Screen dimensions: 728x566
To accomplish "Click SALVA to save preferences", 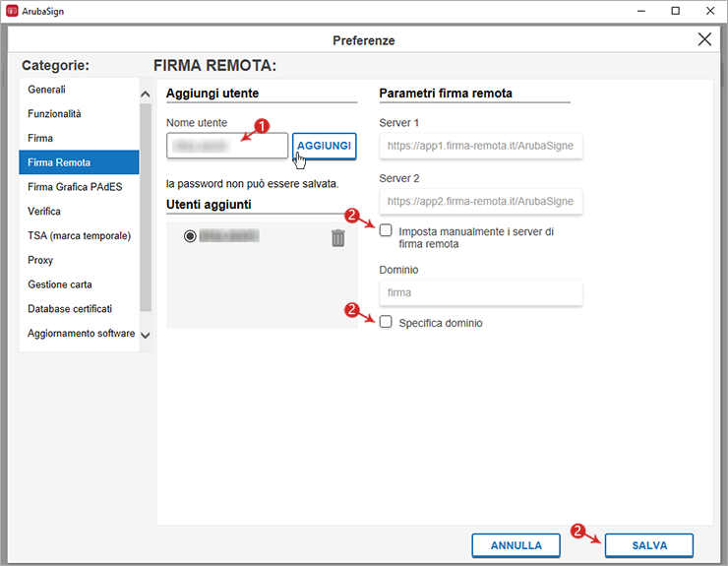I will 649,545.
